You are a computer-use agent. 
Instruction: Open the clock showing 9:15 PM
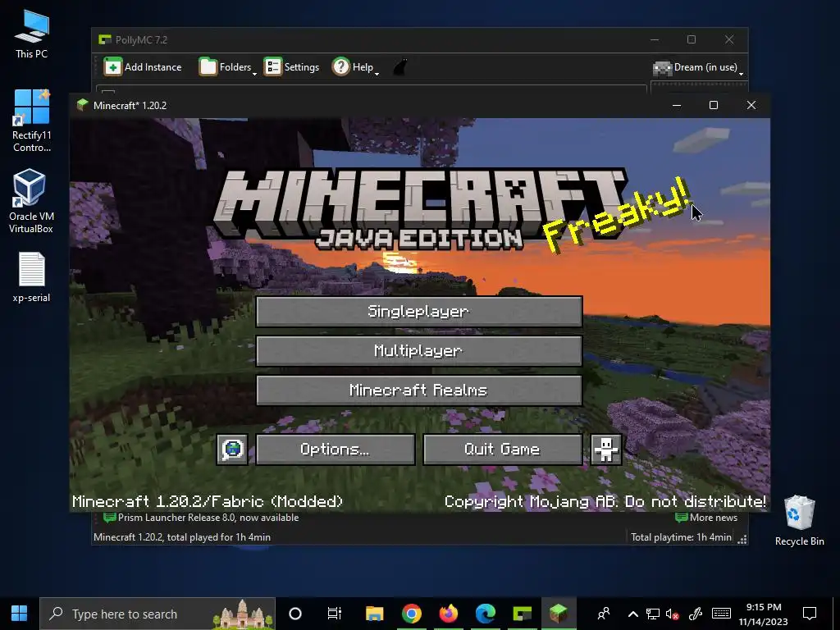[764, 614]
